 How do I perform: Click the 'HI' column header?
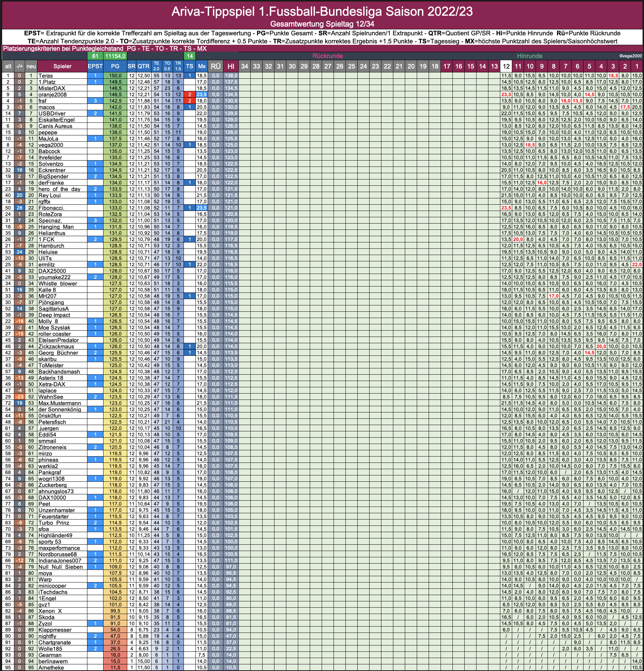pyautogui.click(x=231, y=66)
